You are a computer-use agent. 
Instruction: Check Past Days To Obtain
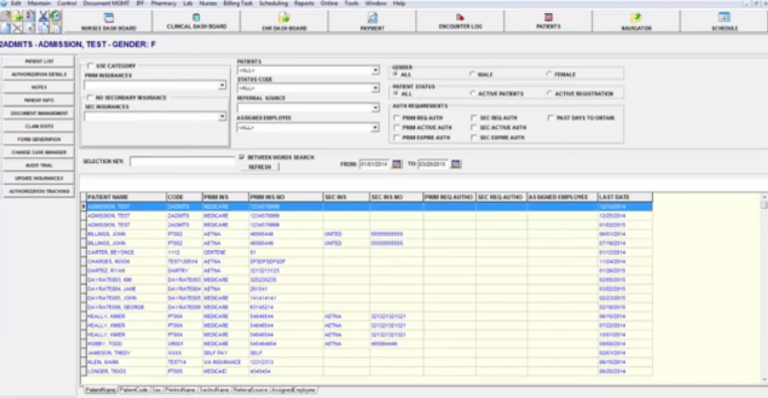(x=551, y=118)
